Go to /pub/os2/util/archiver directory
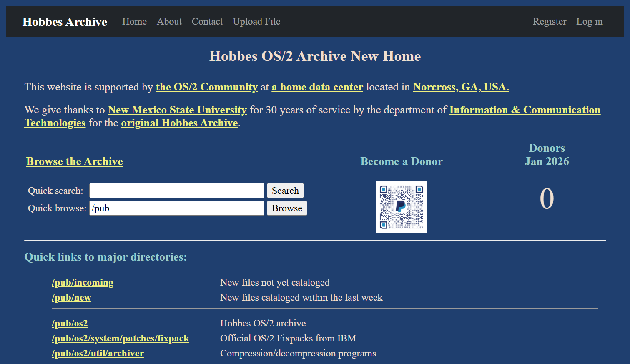This screenshot has height=364, width=630. click(x=98, y=354)
